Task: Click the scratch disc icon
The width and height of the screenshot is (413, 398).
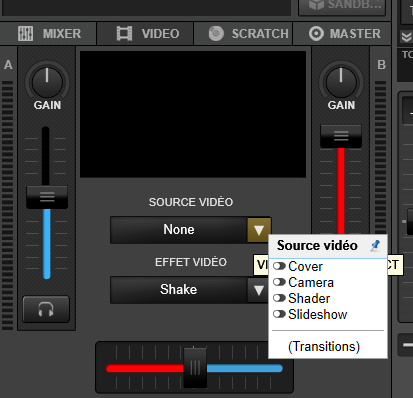Action: click(216, 33)
